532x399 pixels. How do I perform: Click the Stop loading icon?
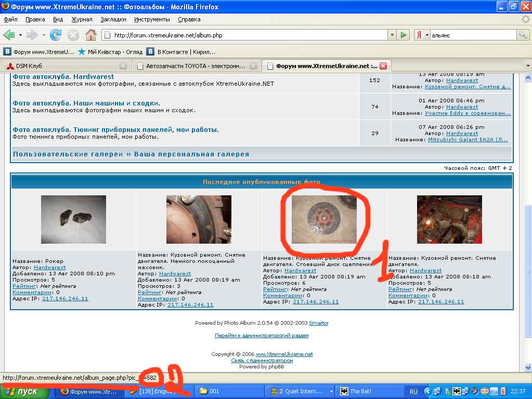tap(73, 35)
